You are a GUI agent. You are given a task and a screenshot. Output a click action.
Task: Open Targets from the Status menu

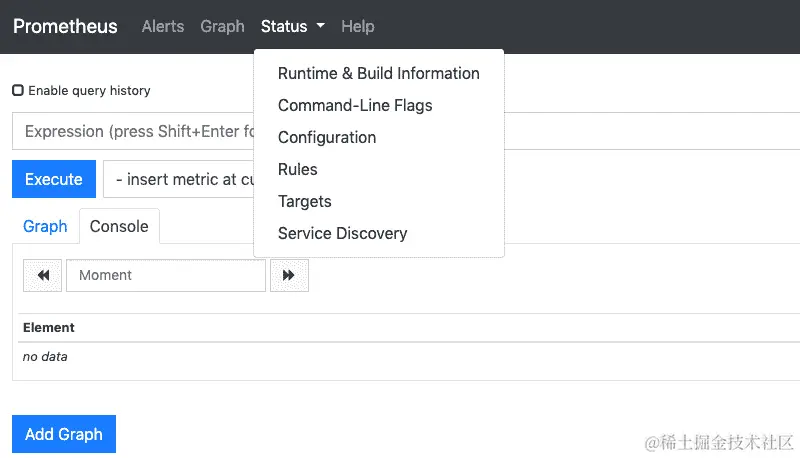(x=304, y=201)
